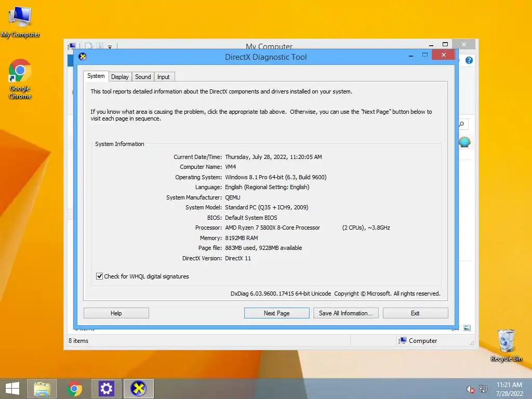Click the Exit button
532x399 pixels.
(415, 313)
